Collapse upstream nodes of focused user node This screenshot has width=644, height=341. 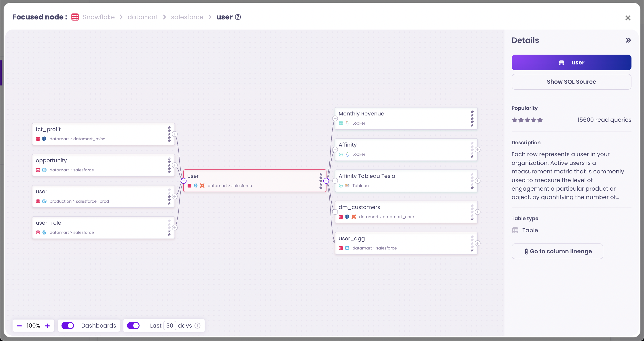pos(184,181)
